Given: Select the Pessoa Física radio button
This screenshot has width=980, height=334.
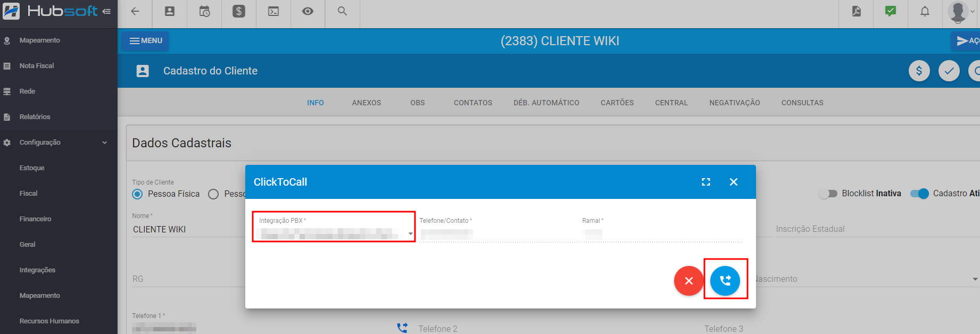Looking at the screenshot, I should coord(138,194).
